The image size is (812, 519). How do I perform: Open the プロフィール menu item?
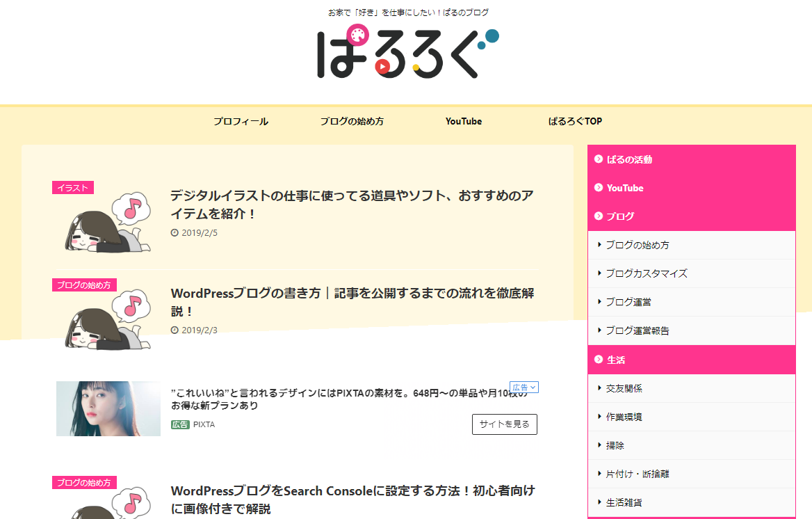point(241,121)
